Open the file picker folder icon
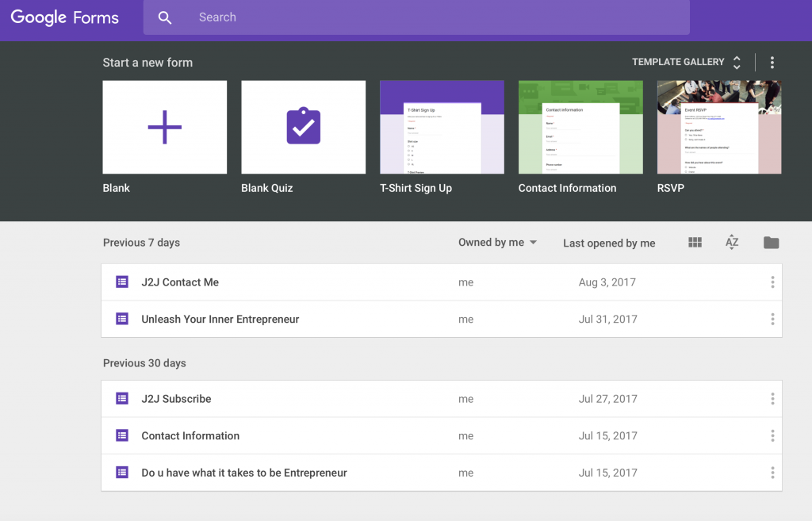The width and height of the screenshot is (812, 521). (771, 243)
